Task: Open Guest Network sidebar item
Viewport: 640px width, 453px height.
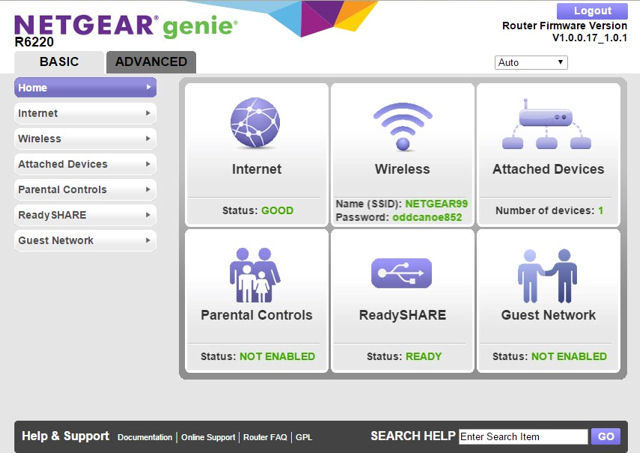Action: pos(85,240)
